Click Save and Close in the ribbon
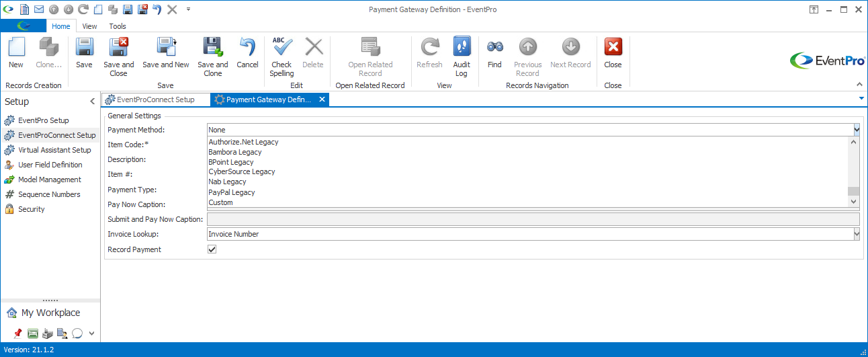Viewport: 868px width, 357px height. [119, 57]
